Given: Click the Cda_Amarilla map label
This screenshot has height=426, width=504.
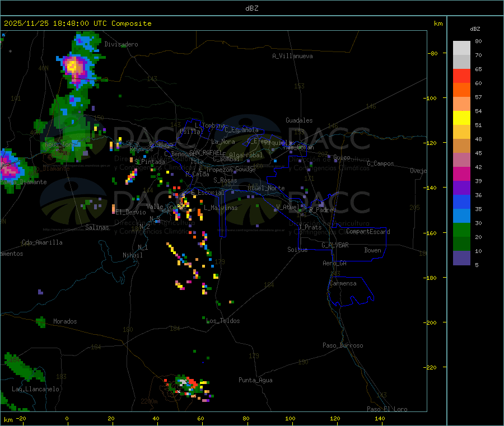Looking at the screenshot, I should click(x=42, y=242).
